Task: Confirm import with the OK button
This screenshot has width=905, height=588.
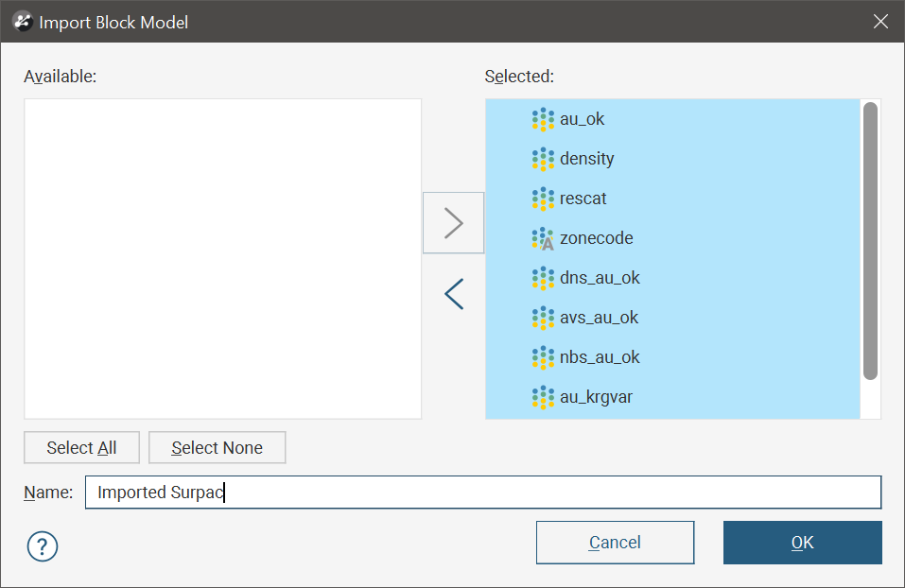Action: tap(802, 543)
